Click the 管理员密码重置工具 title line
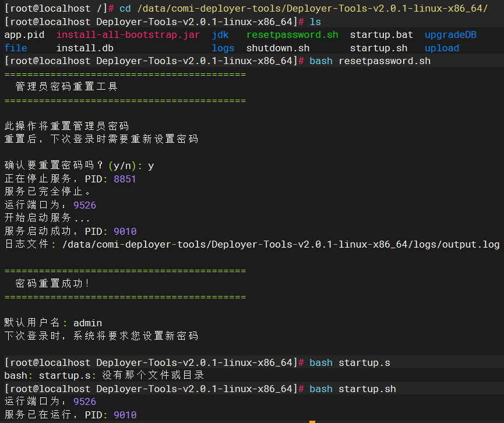Image resolution: width=504 pixels, height=423 pixels. (67, 87)
